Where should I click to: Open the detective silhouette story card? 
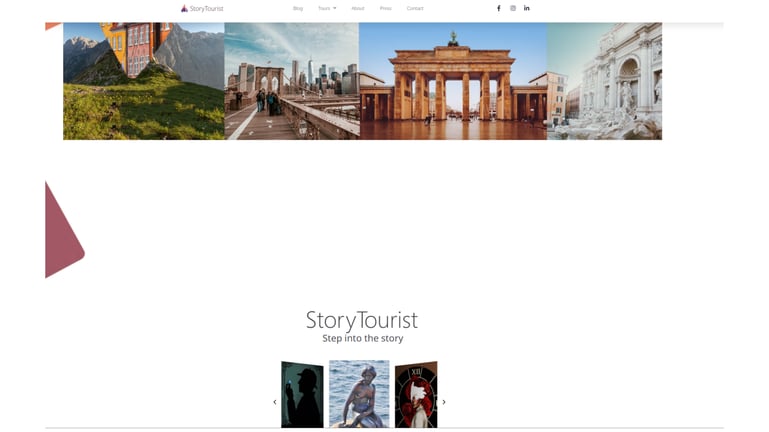tap(302, 395)
